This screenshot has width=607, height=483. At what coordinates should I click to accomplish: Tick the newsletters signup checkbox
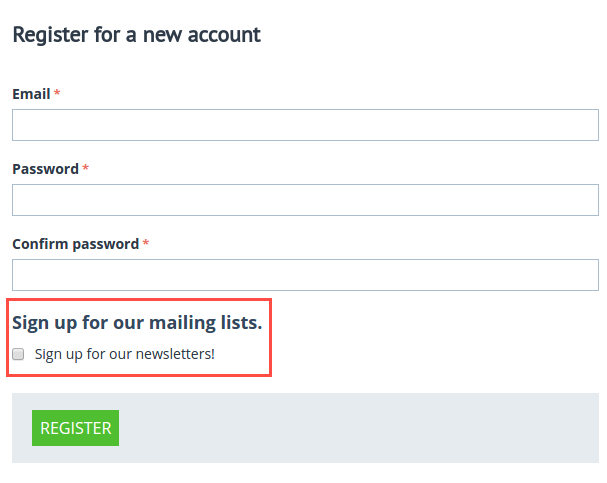(x=18, y=354)
